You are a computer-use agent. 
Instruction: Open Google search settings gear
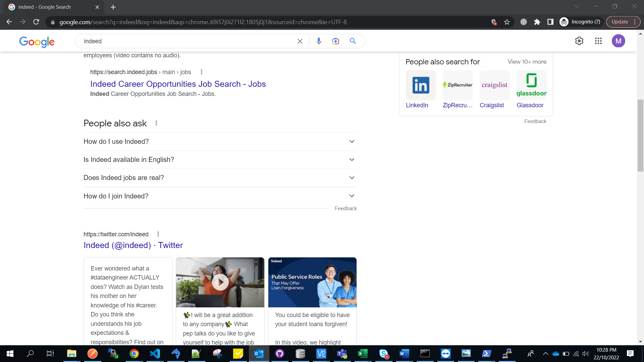tap(579, 41)
